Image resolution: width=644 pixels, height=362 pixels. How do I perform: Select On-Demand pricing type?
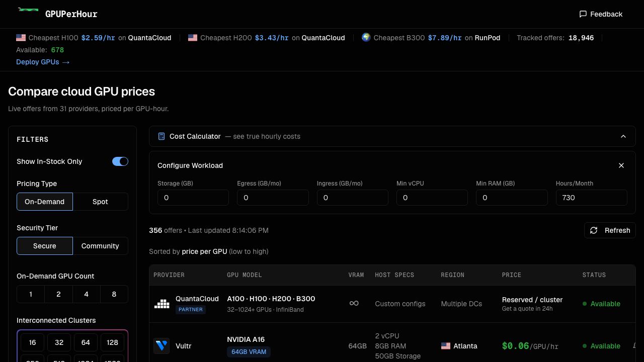pyautogui.click(x=45, y=202)
